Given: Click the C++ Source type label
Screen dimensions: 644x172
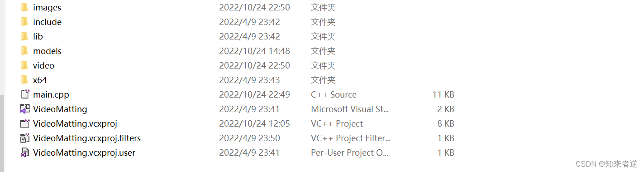Looking at the screenshot, I should (x=334, y=95).
